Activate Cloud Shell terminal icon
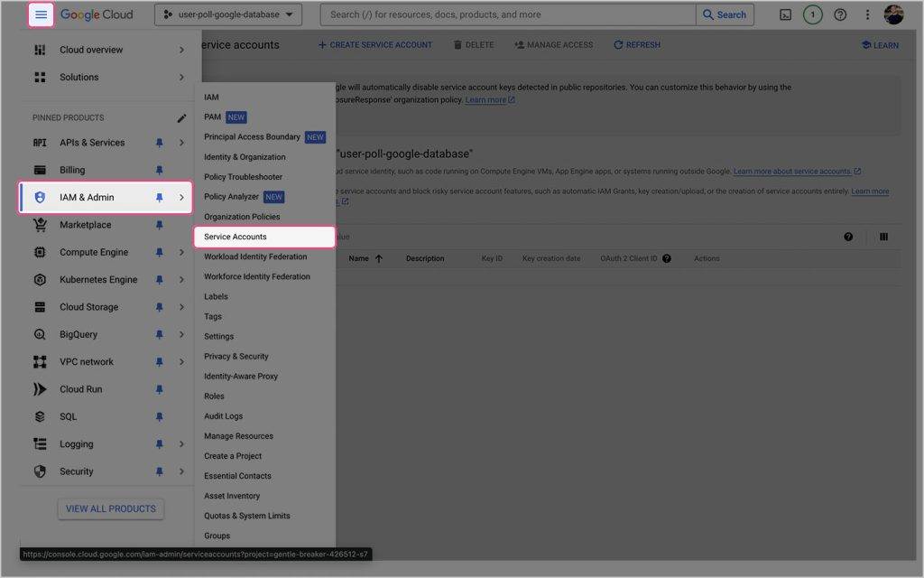This screenshot has width=924, height=578. [786, 14]
